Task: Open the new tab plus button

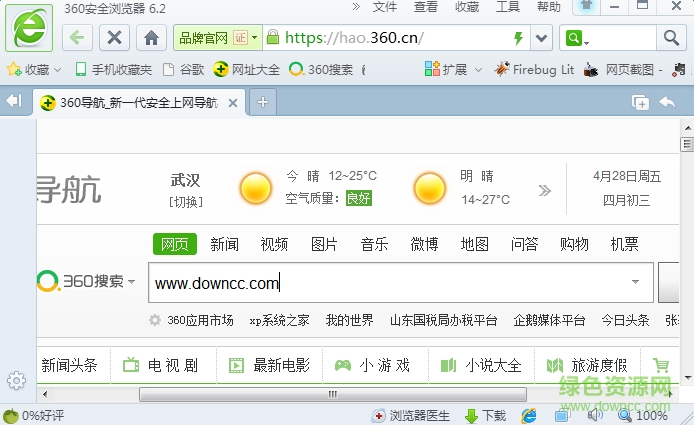Action: 263,102
